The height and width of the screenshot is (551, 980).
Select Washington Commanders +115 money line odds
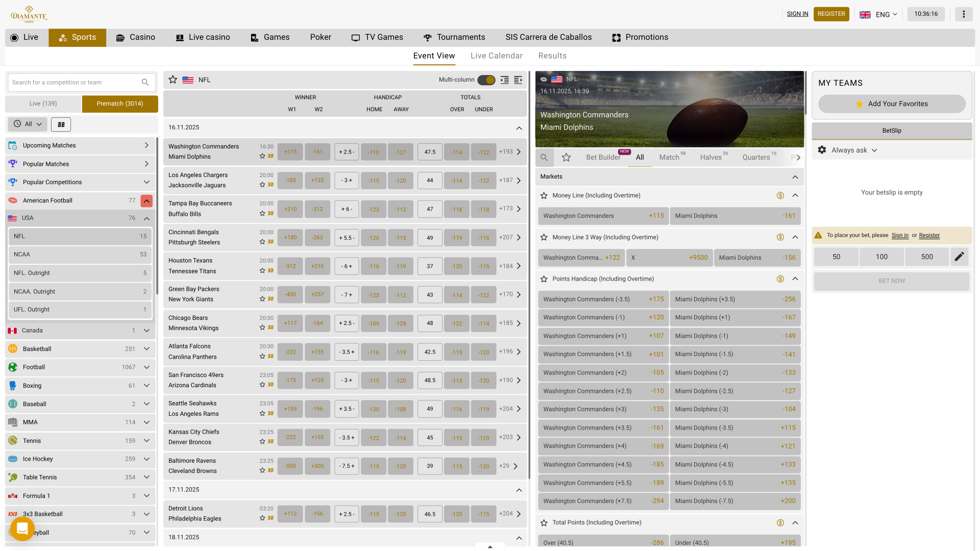603,216
